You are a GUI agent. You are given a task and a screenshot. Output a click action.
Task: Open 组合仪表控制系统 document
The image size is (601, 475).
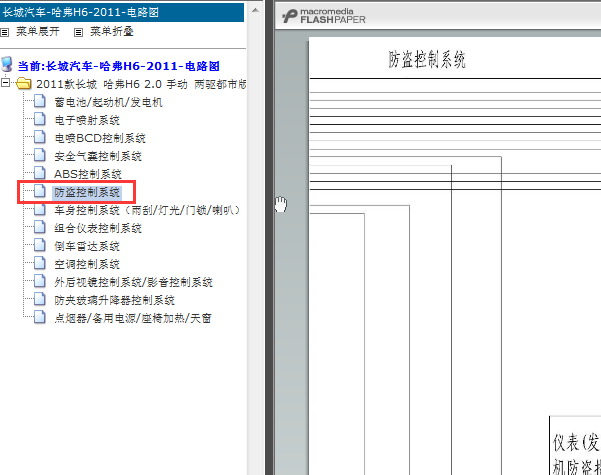[98, 228]
